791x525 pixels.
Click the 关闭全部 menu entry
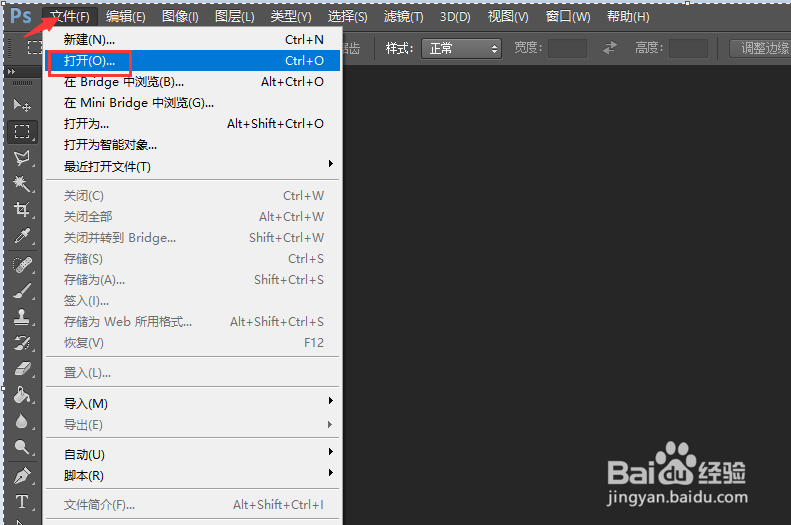[x=192, y=217]
